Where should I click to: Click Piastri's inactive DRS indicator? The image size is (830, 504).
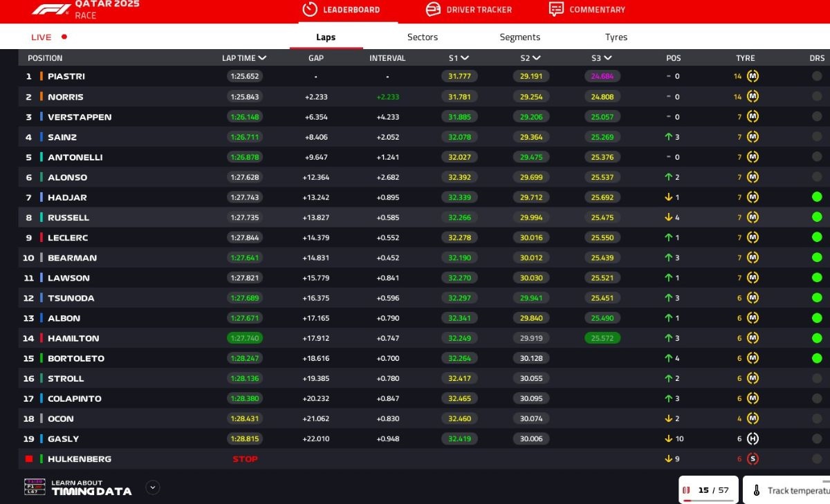[x=817, y=76]
